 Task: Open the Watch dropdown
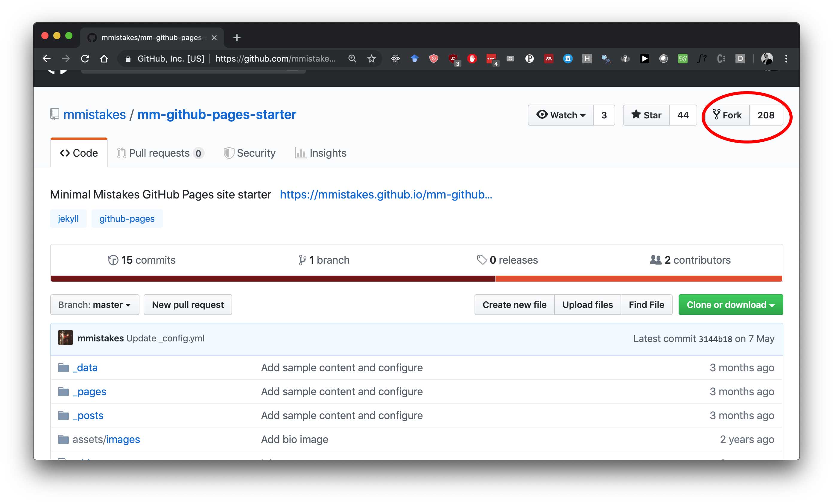click(560, 115)
